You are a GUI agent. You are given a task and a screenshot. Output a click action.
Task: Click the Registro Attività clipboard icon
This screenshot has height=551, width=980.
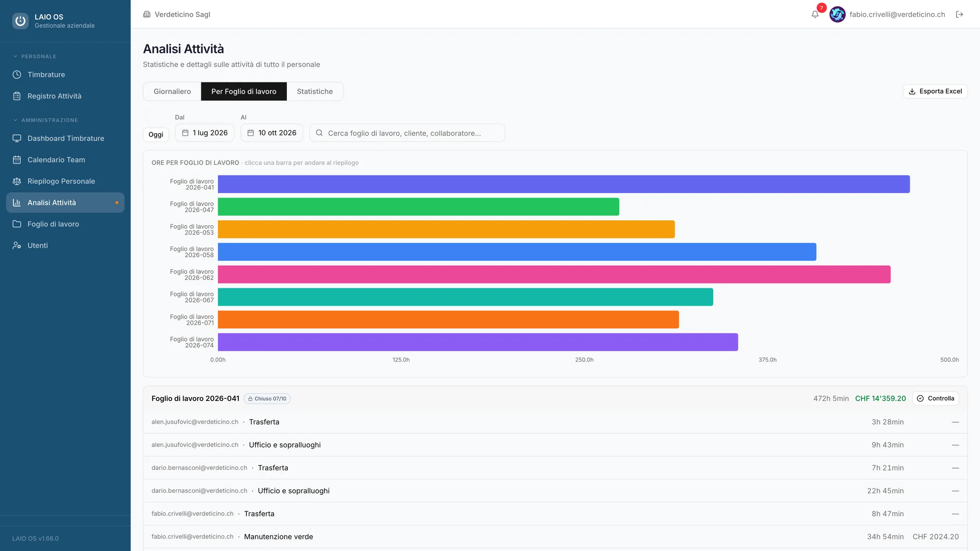17,96
